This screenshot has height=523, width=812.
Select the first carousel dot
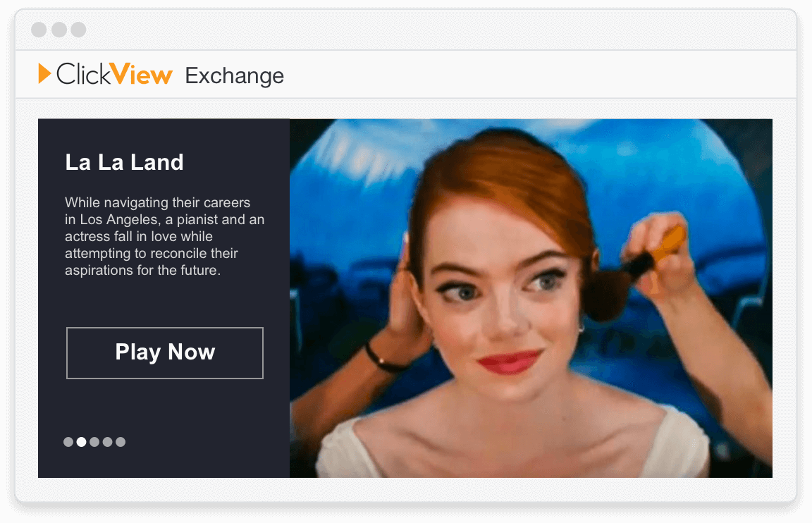68,442
